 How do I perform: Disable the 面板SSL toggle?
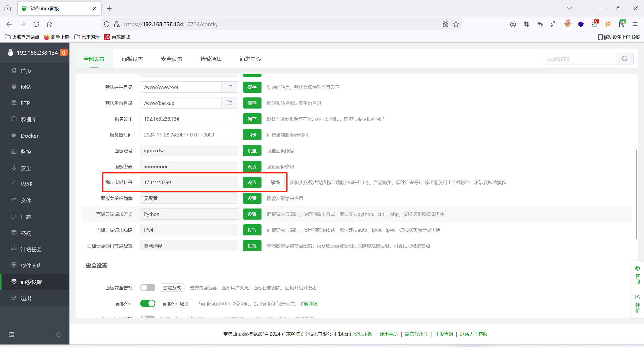click(148, 303)
